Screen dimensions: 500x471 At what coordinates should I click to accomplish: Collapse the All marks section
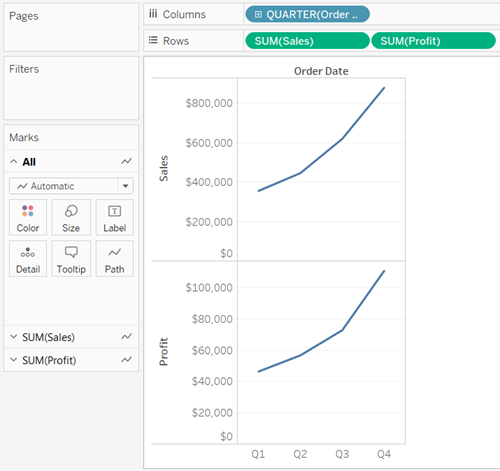[x=13, y=162]
